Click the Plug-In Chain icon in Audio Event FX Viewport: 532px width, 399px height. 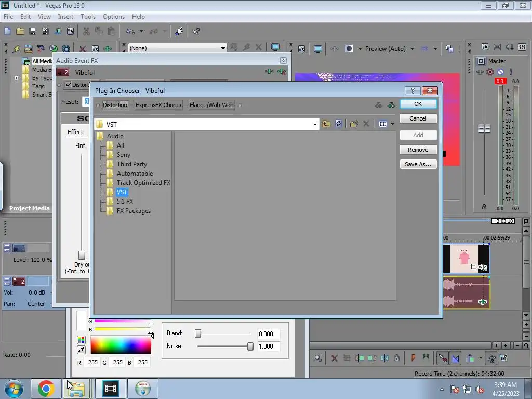click(269, 71)
